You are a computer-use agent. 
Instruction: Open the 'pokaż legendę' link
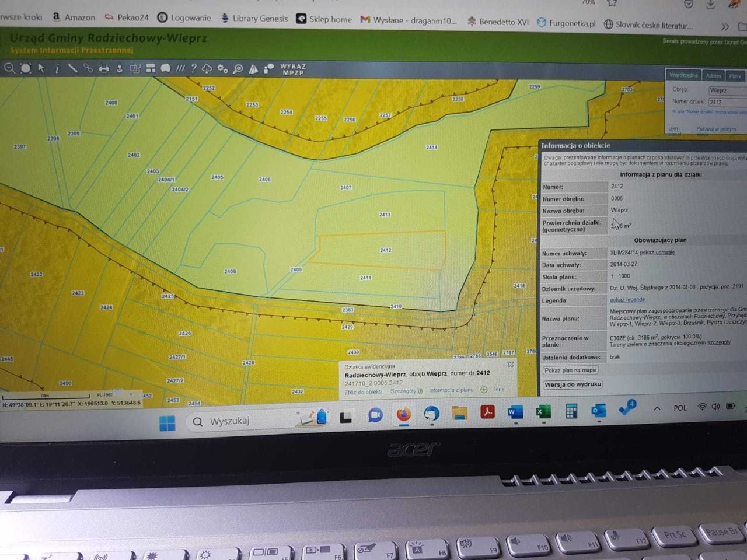(x=627, y=300)
